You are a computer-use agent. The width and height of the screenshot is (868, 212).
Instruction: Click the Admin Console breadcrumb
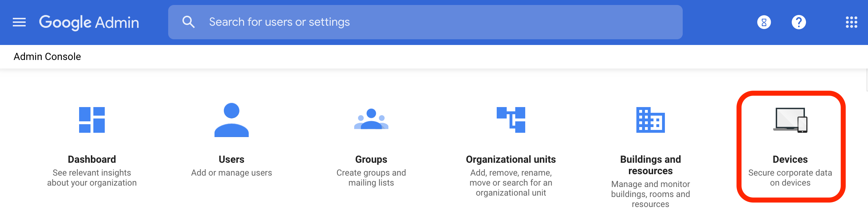pyautogui.click(x=47, y=57)
